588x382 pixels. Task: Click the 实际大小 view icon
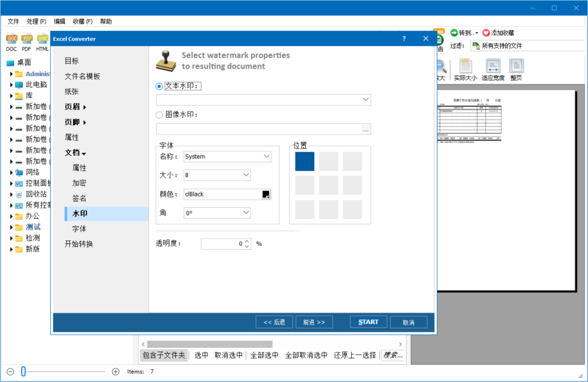point(465,66)
